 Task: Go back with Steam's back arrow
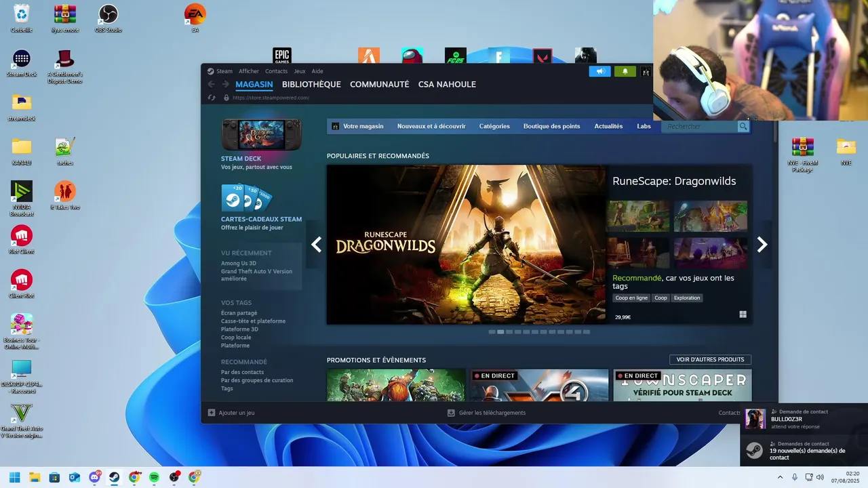[211, 85]
